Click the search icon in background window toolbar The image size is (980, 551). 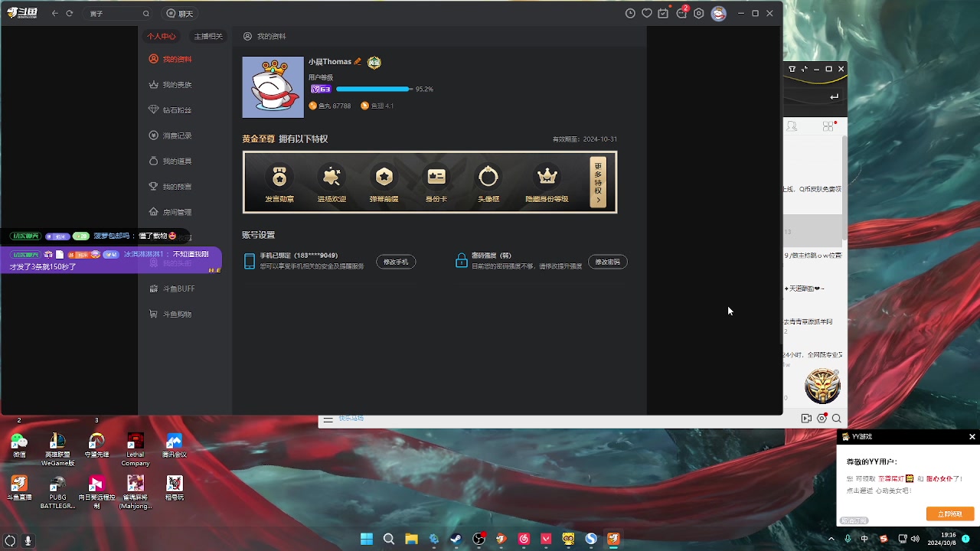pyautogui.click(x=837, y=419)
